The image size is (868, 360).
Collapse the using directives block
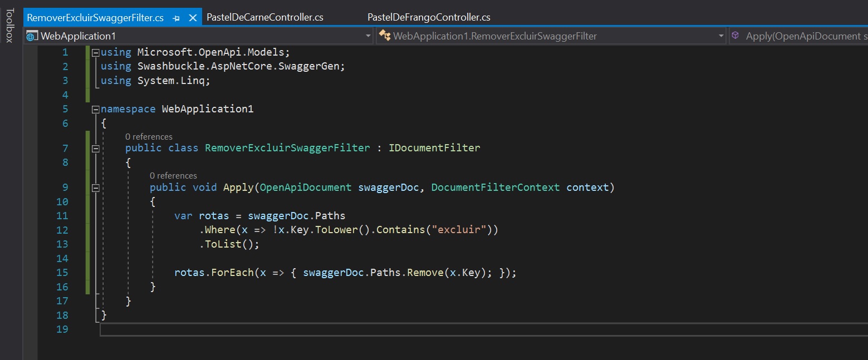pyautogui.click(x=96, y=52)
